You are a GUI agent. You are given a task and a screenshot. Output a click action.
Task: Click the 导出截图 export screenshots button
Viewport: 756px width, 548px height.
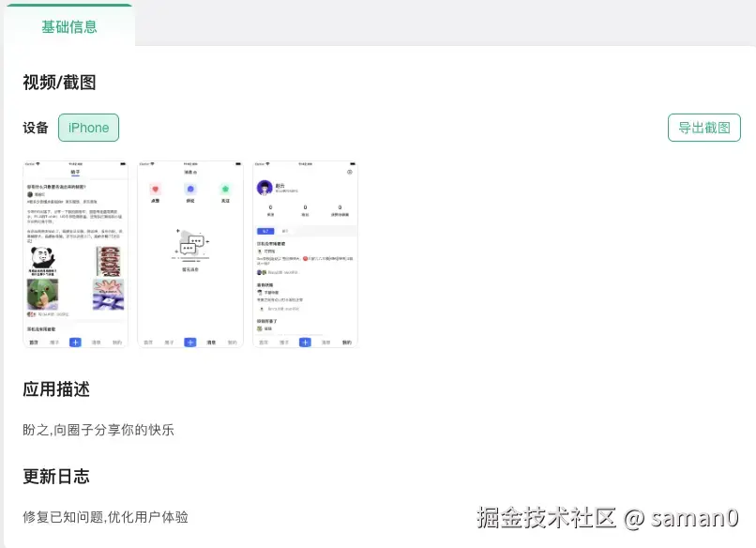(x=703, y=128)
